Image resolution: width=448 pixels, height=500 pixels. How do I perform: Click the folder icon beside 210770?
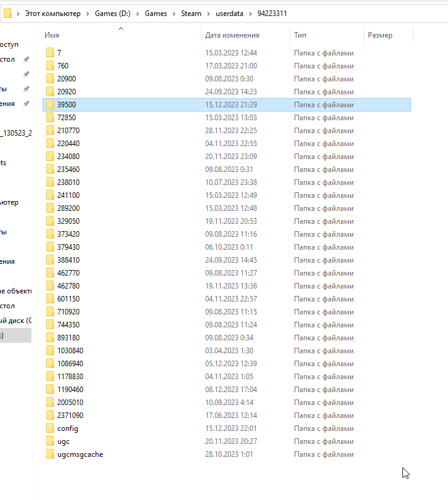pos(50,131)
